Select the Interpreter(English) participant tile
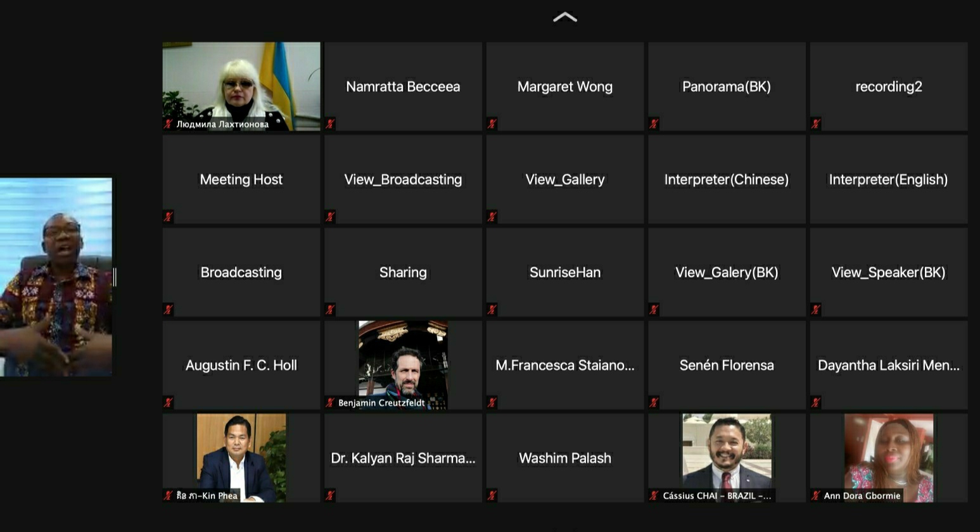980x532 pixels. (x=888, y=180)
